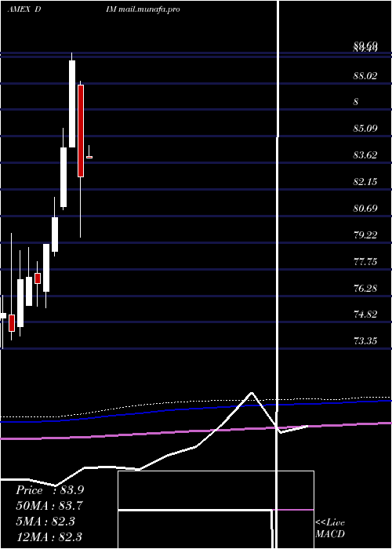The width and height of the screenshot is (392, 549).
Task: Click the 5MA : 82.3 readout
Action: 45,522
